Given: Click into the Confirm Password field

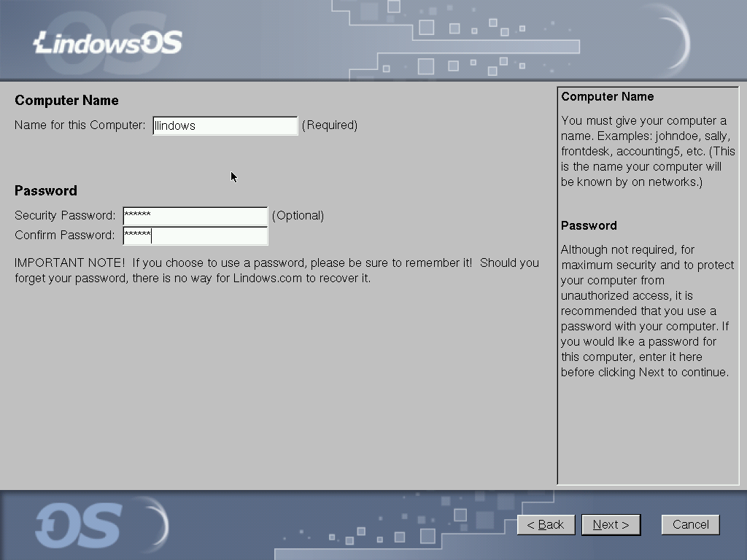Looking at the screenshot, I should (x=196, y=236).
